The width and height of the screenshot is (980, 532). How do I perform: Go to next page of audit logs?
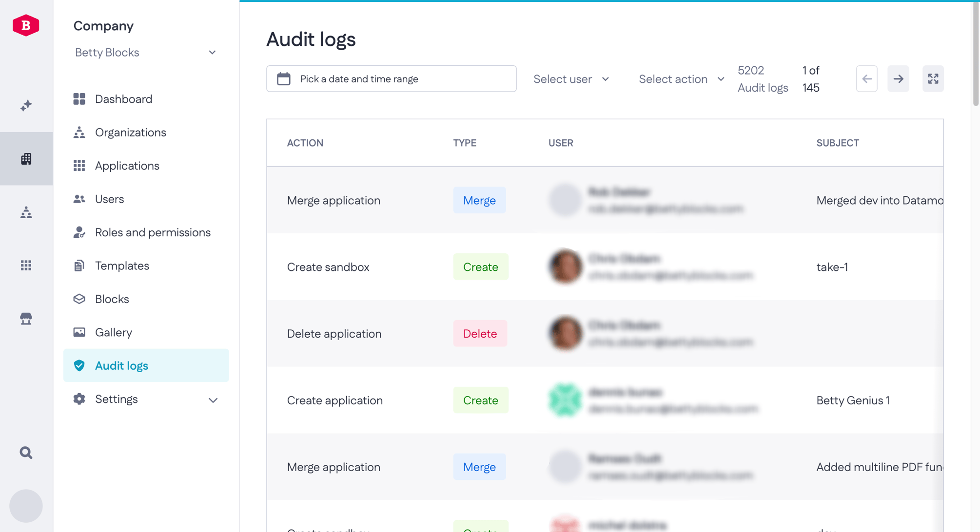[x=898, y=79]
